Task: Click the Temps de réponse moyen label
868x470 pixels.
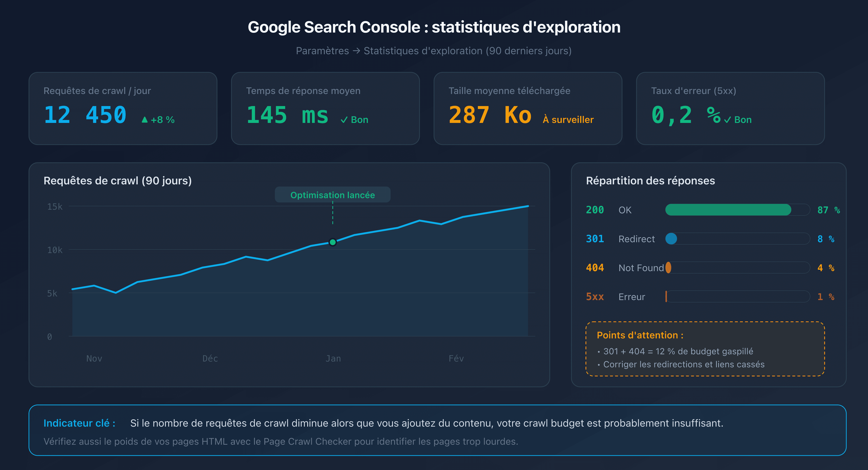Action: click(303, 91)
